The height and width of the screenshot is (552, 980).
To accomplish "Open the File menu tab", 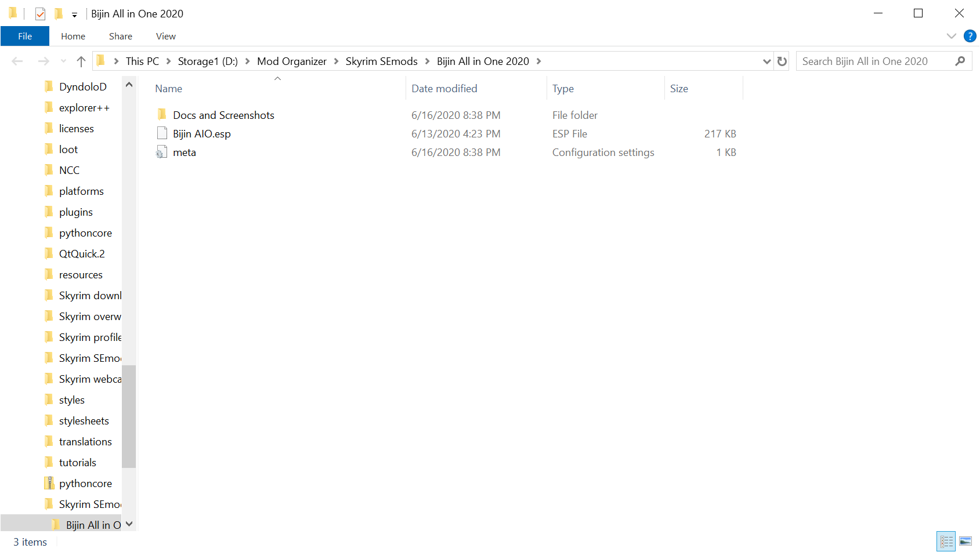I will (x=25, y=36).
